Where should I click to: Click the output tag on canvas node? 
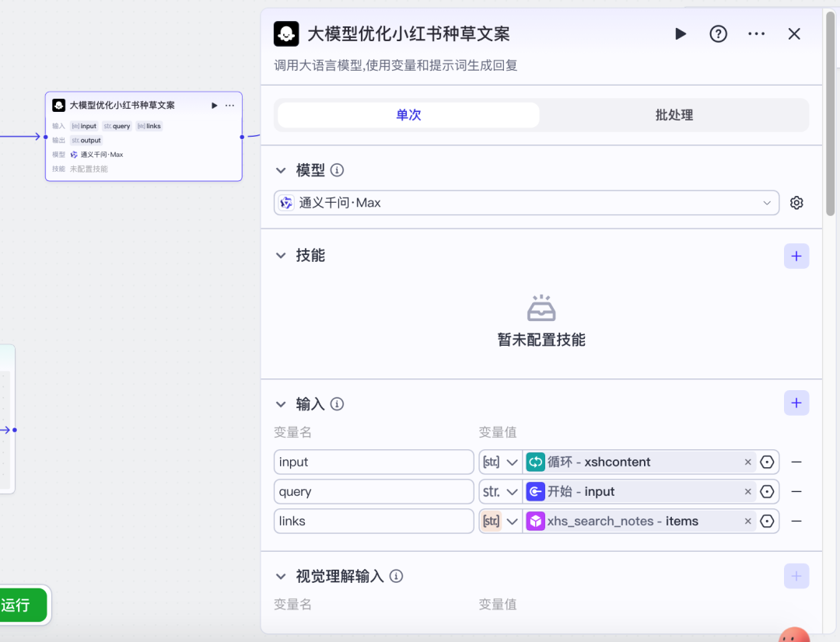click(86, 140)
